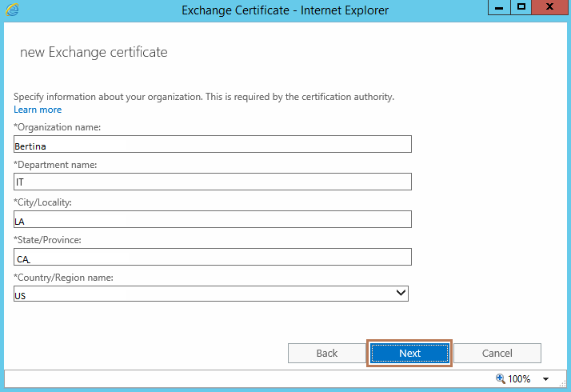Viewport: 571px width, 392px height.
Task: Click the 100% zoom level text
Action: pos(519,379)
